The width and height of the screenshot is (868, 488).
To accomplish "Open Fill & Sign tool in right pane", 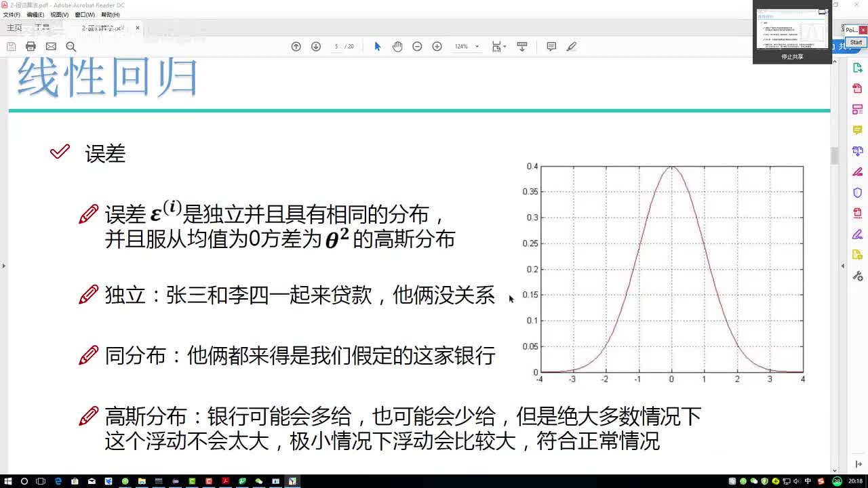I will pyautogui.click(x=857, y=172).
